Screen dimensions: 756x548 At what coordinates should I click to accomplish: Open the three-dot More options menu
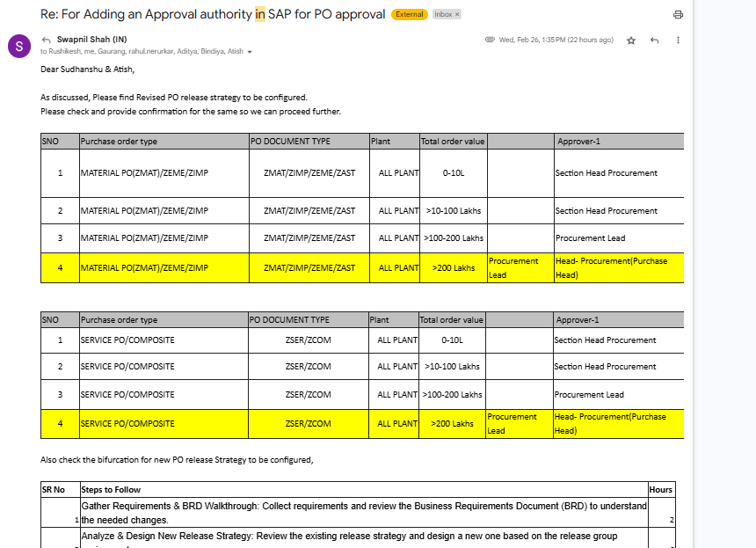678,40
